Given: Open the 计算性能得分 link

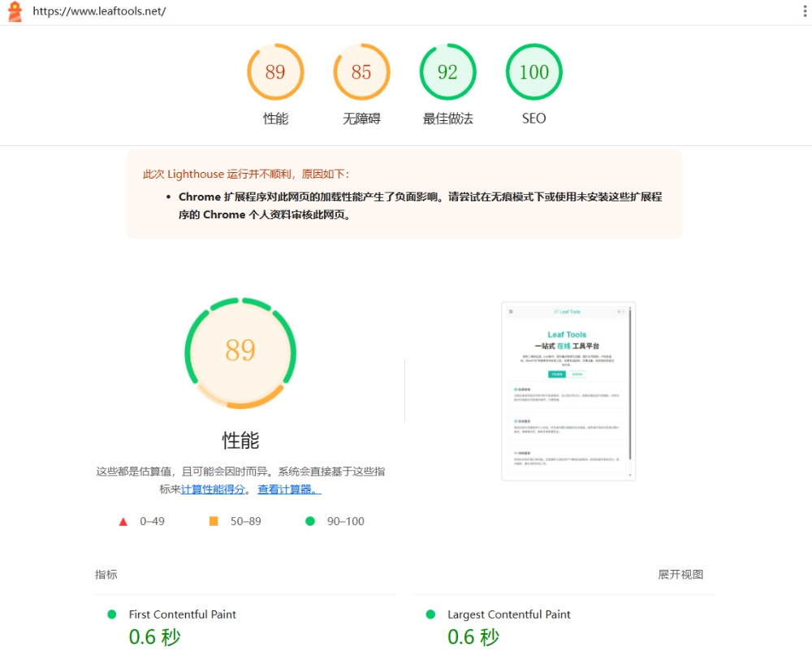Looking at the screenshot, I should coord(213,489).
